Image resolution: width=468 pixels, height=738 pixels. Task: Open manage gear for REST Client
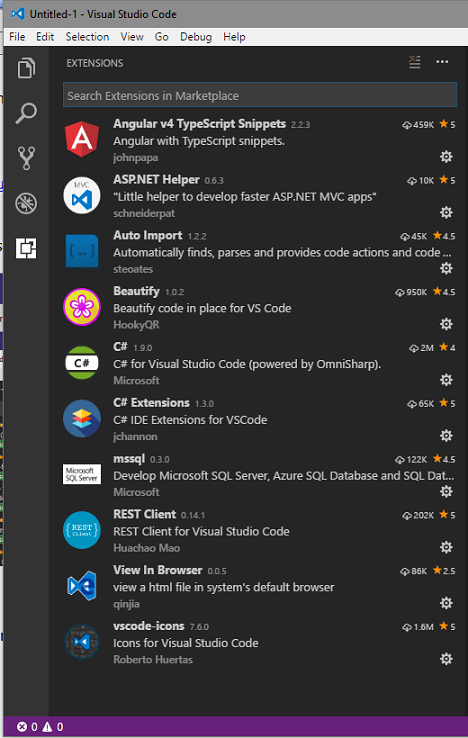(x=446, y=547)
